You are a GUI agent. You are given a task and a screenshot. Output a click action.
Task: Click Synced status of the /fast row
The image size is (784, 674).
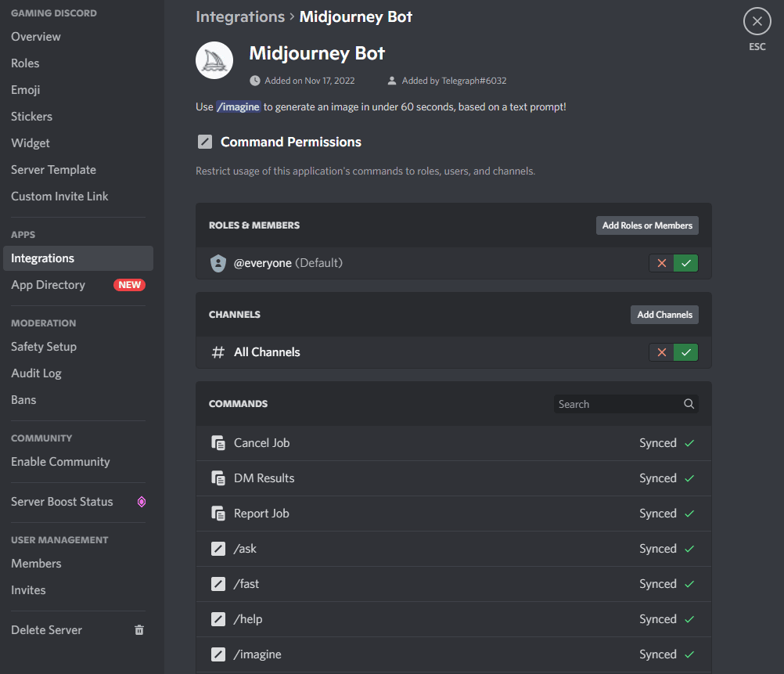tap(657, 584)
